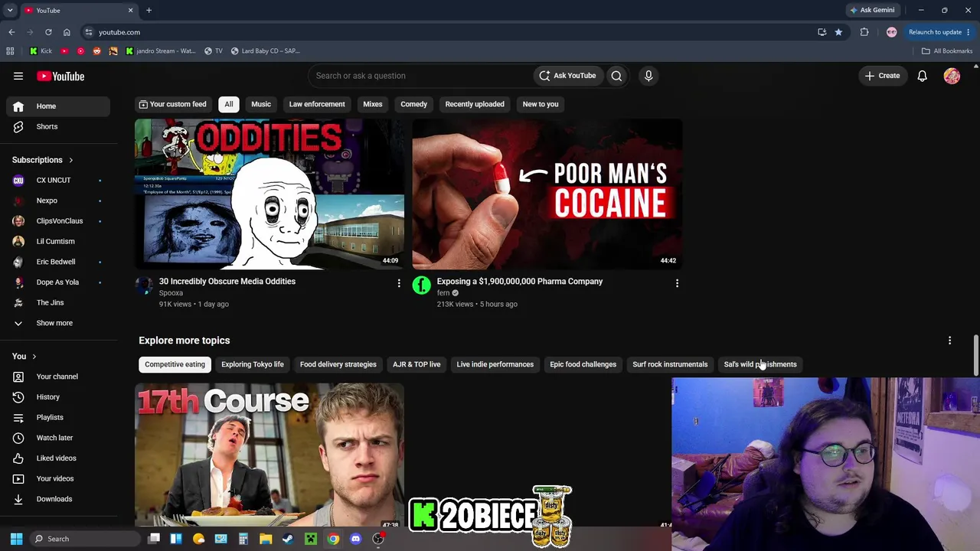Filter the feed by Mixes
Viewport: 980px width, 551px height.
click(x=373, y=104)
